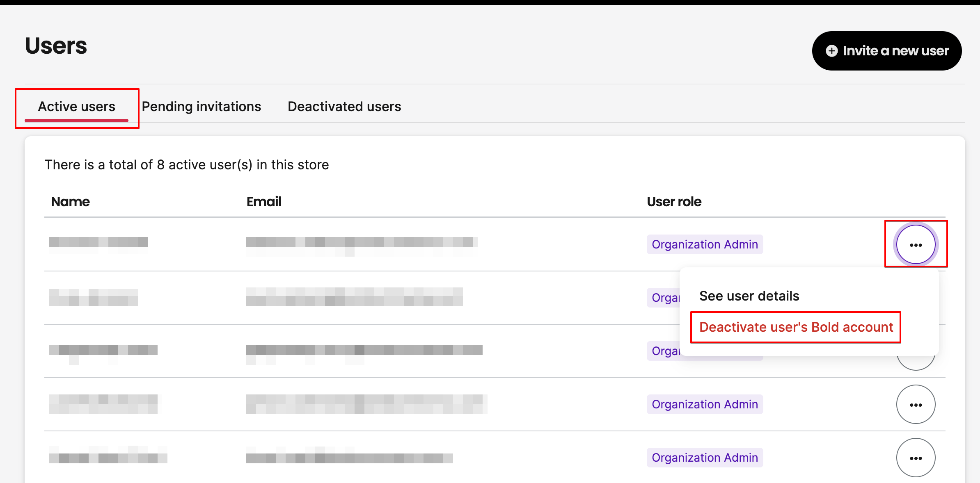The height and width of the screenshot is (483, 980).
Task: Open the Deactivated users tab
Action: (344, 106)
